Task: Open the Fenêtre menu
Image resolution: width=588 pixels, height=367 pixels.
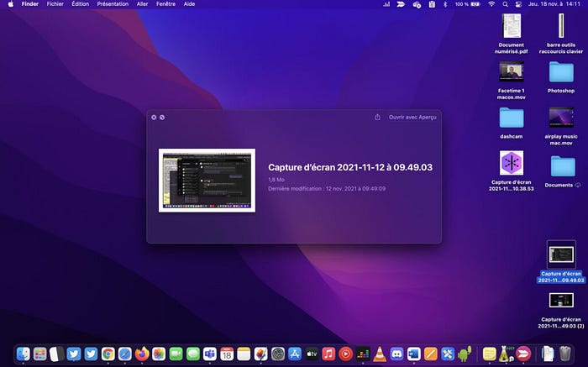Action: coord(165,4)
